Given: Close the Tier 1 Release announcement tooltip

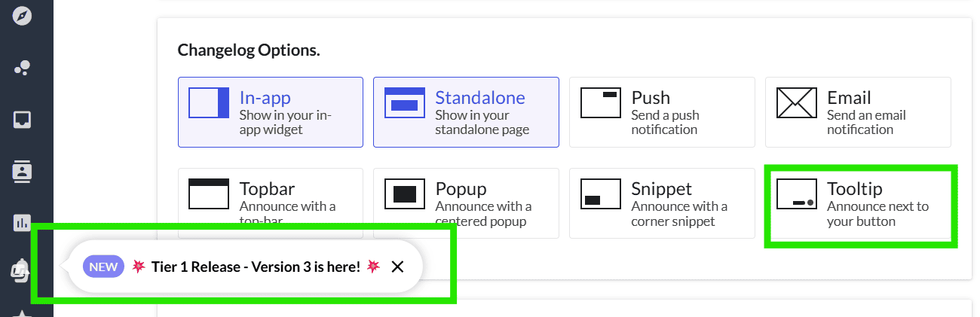Looking at the screenshot, I should (x=398, y=267).
